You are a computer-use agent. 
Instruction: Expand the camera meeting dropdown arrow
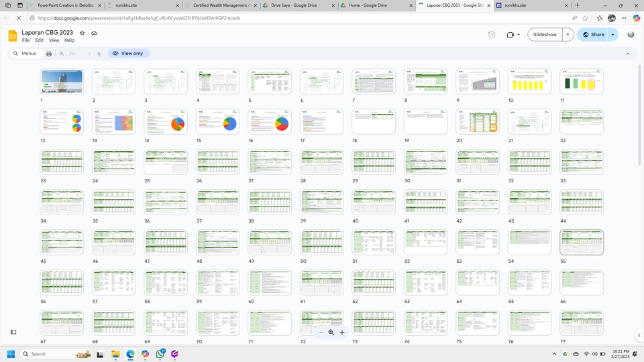point(519,34)
